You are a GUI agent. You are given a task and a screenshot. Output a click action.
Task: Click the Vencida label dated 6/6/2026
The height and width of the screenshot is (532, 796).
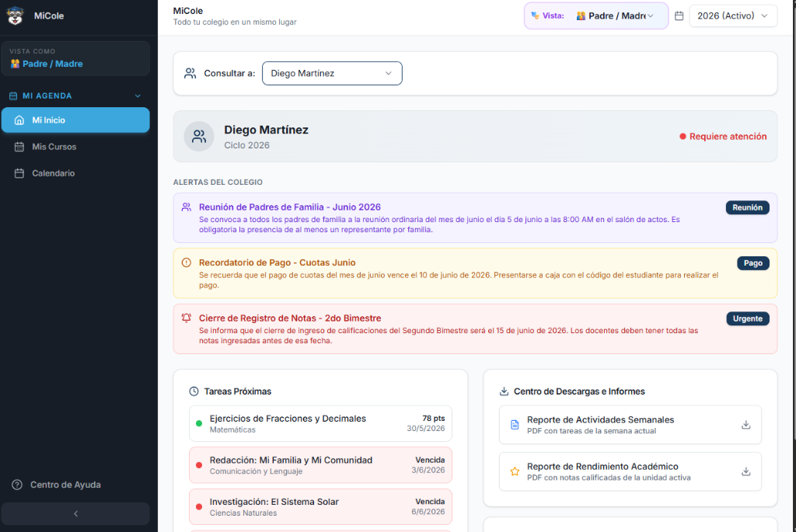[430, 502]
